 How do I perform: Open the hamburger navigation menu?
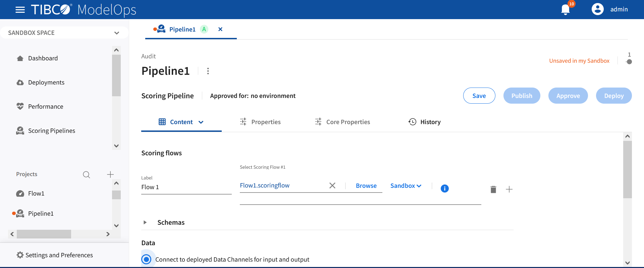pos(20,10)
